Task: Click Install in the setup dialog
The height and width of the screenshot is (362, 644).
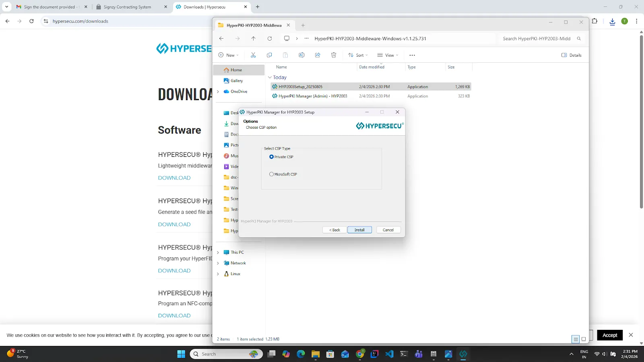Action: point(359,230)
